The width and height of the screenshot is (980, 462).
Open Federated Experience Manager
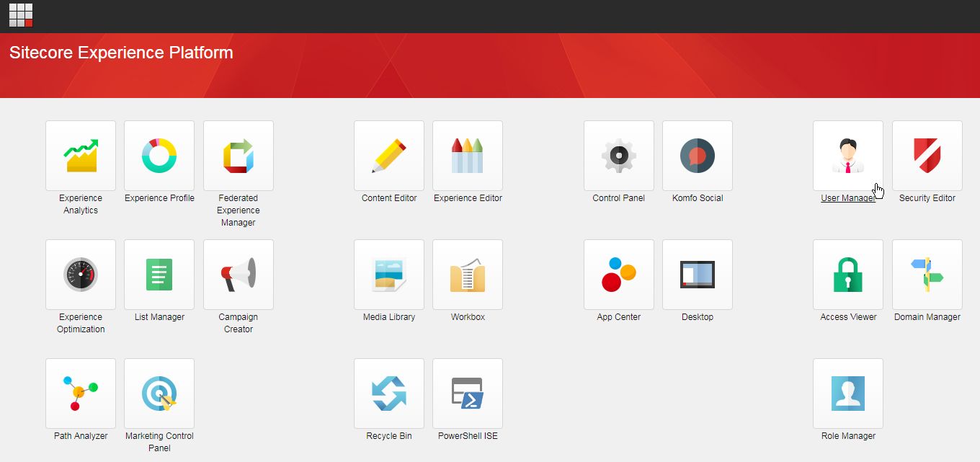point(239,156)
